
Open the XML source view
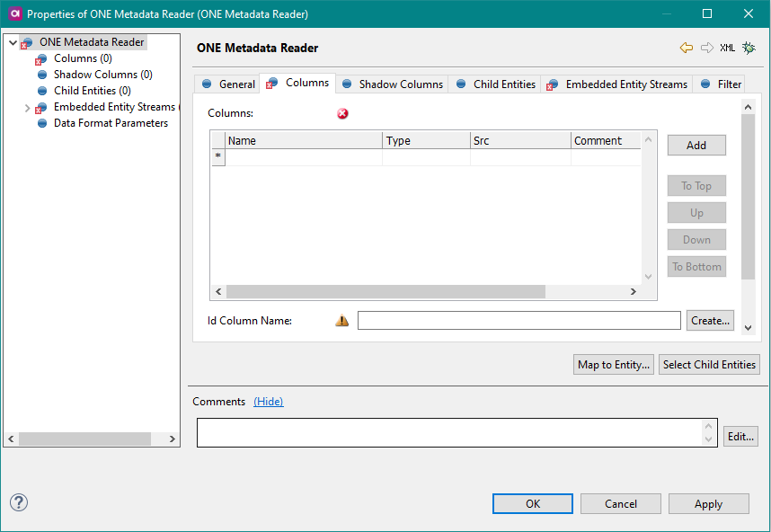click(727, 48)
